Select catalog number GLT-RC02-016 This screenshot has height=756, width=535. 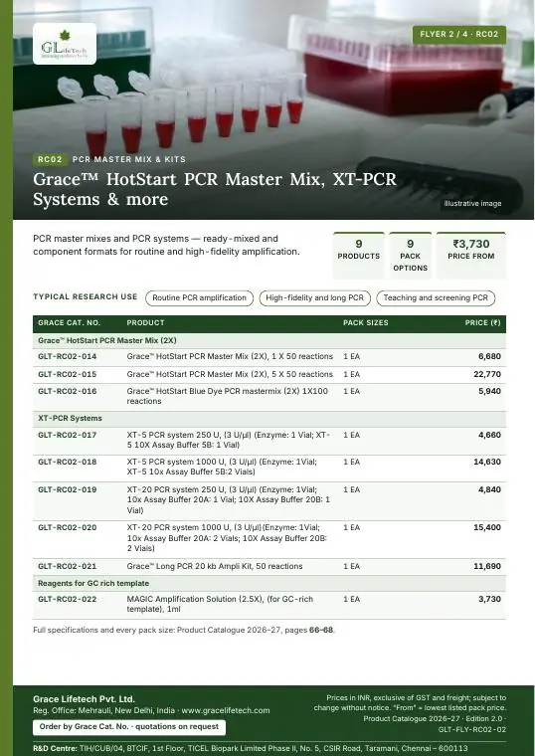pos(67,392)
